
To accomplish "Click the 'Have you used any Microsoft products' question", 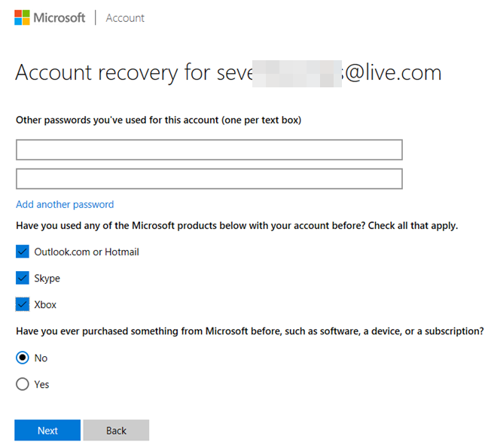I will click(236, 226).
